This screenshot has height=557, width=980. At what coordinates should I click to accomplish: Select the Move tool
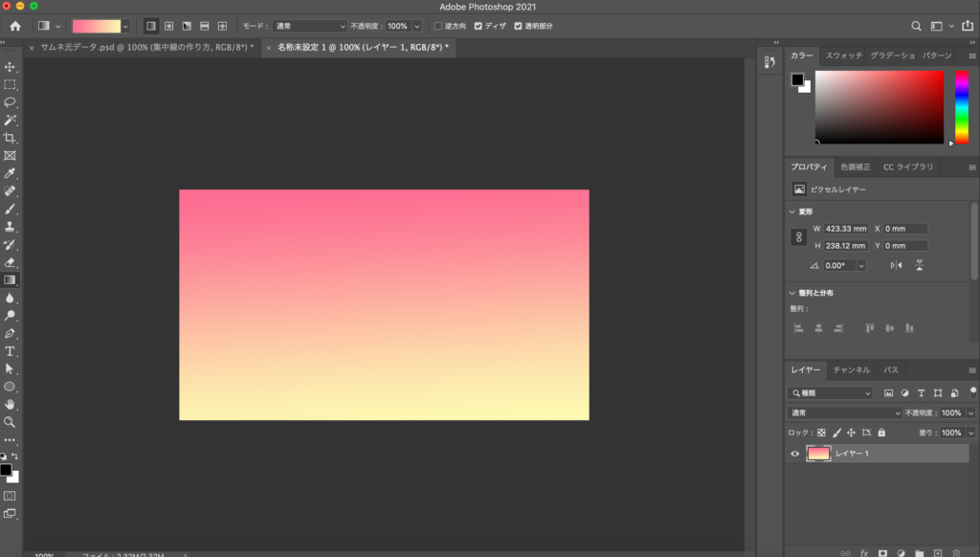click(11, 67)
